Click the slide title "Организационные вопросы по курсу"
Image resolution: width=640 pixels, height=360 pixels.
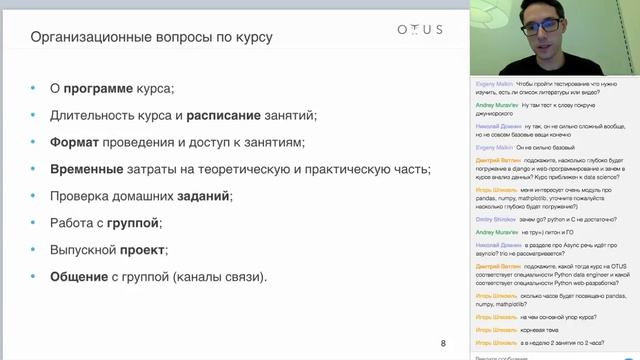pyautogui.click(x=151, y=37)
